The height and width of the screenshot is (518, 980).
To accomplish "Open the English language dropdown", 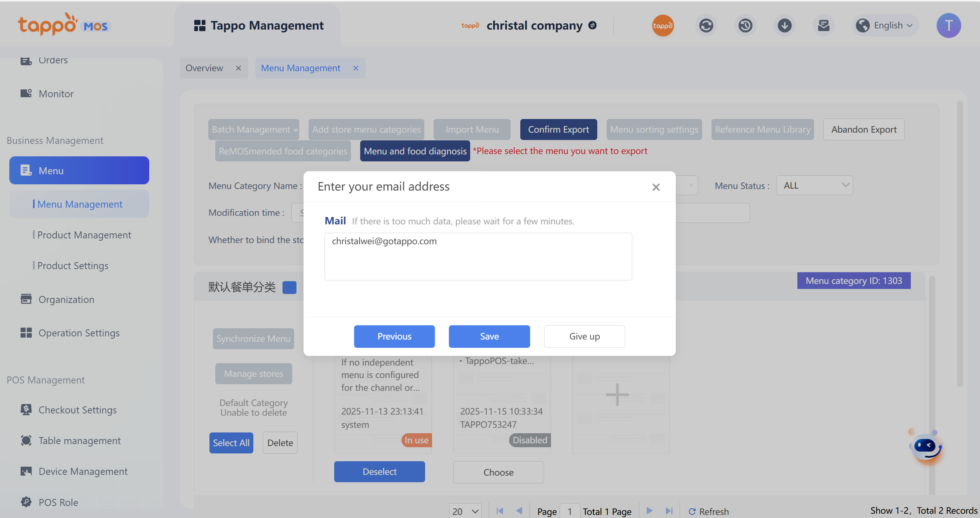I will point(885,26).
